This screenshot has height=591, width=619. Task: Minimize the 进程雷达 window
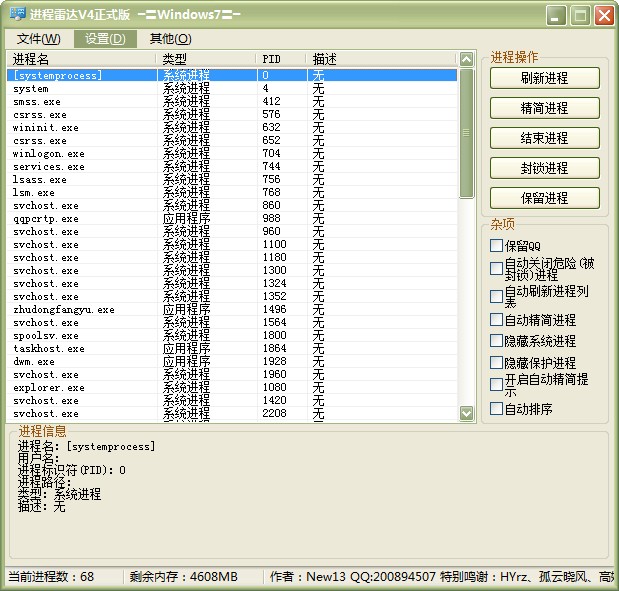click(556, 16)
